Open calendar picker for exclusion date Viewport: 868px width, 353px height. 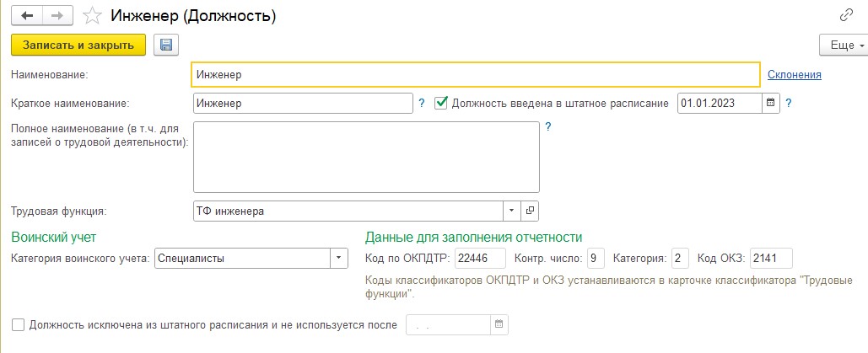[x=499, y=325]
